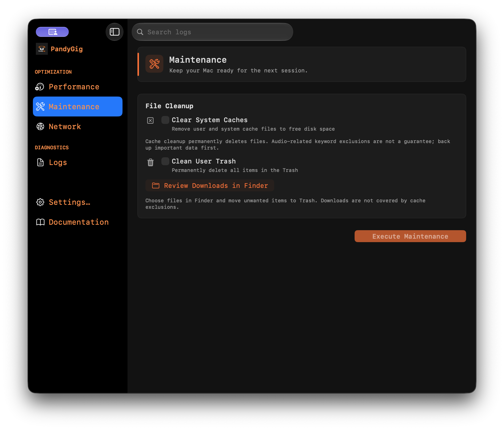This screenshot has width=504, height=430.
Task: Click the Settings gear icon
Action: click(x=40, y=202)
